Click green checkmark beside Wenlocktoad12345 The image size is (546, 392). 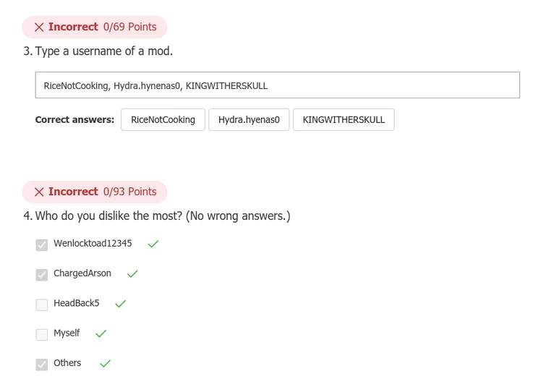click(153, 244)
